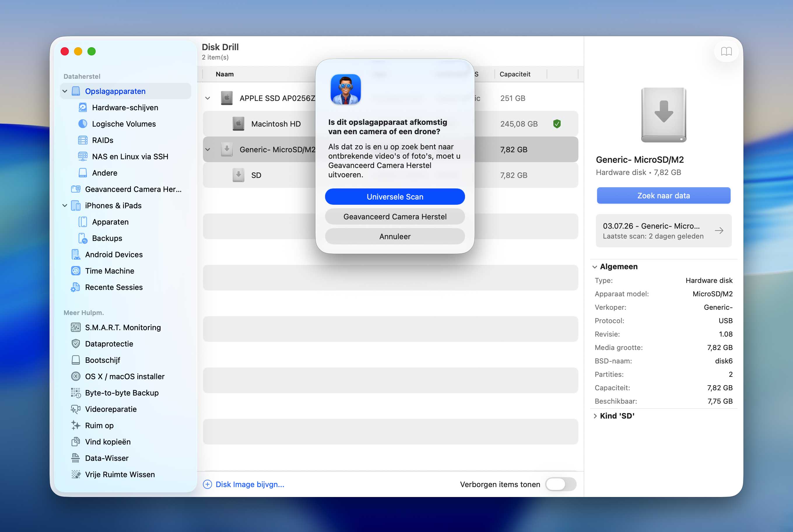
Task: Open the Data-Wisser shredder tool
Action: (106, 458)
